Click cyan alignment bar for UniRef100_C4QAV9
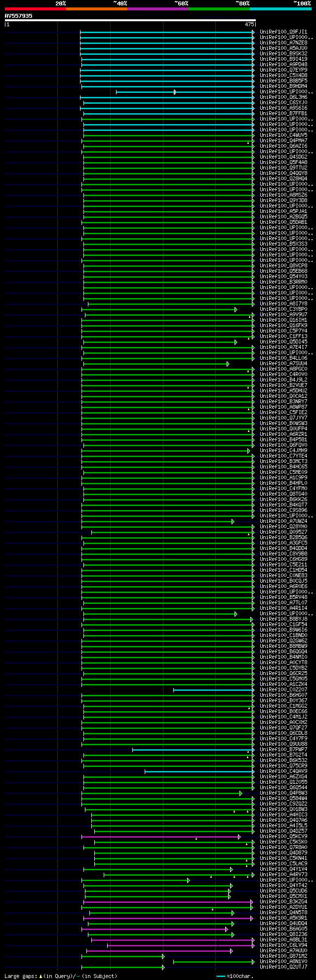This screenshot has width=316, height=980. 199,771
